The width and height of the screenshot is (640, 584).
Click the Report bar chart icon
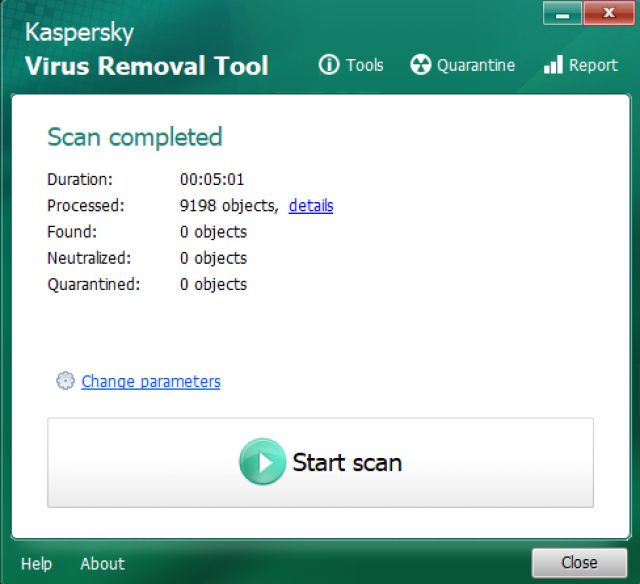(x=553, y=65)
